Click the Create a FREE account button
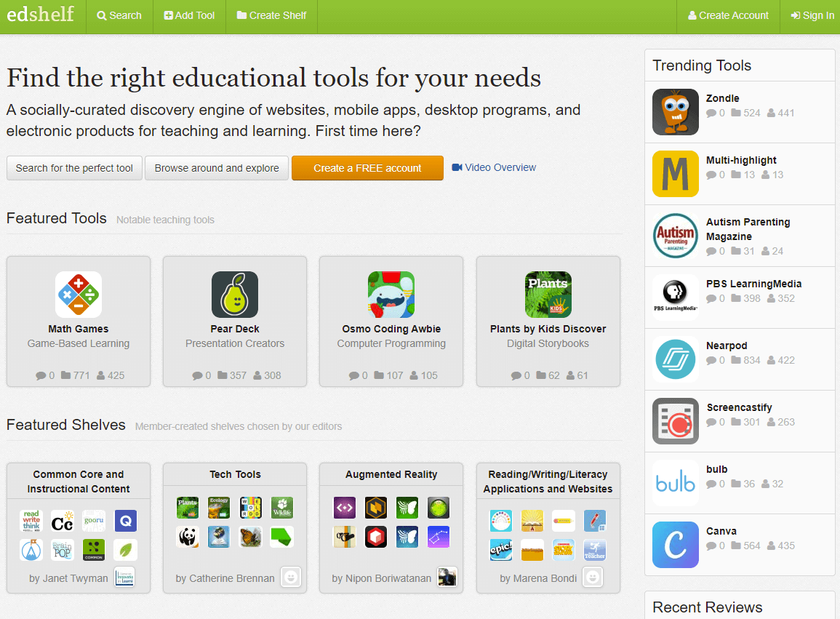Image resolution: width=840 pixels, height=619 pixels. (x=367, y=168)
